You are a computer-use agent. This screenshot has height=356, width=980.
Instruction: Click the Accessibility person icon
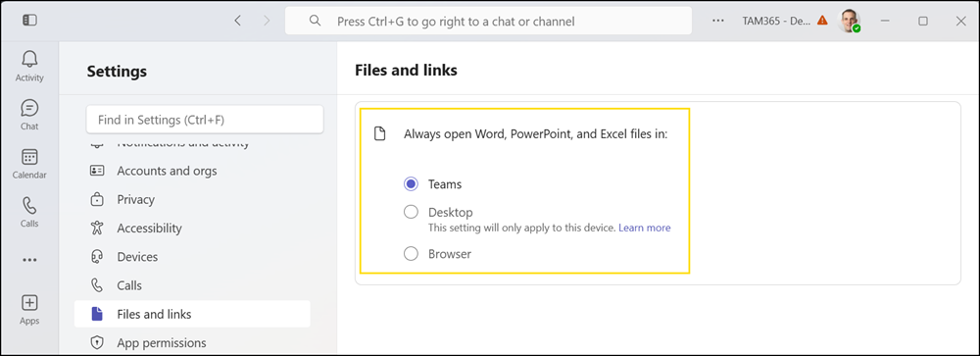tap(97, 228)
